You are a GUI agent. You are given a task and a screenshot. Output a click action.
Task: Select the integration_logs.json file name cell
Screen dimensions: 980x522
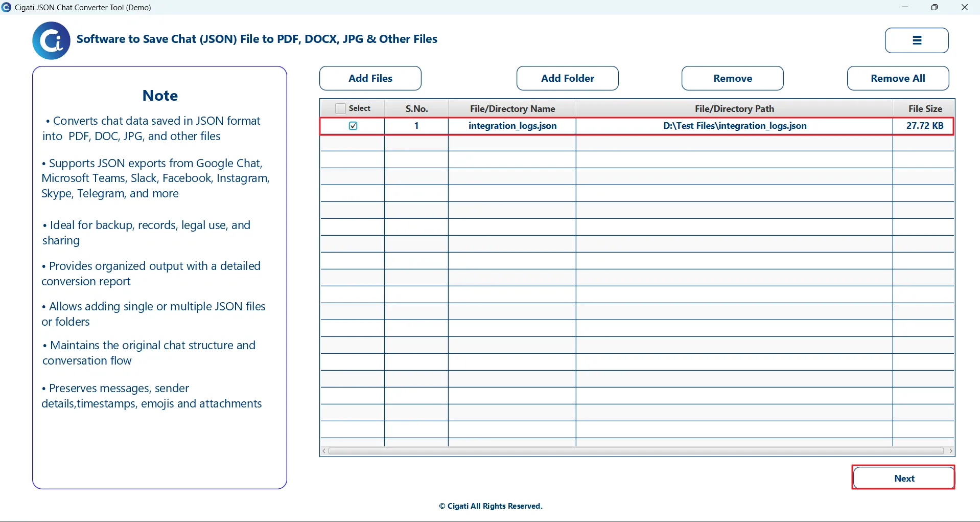(512, 126)
